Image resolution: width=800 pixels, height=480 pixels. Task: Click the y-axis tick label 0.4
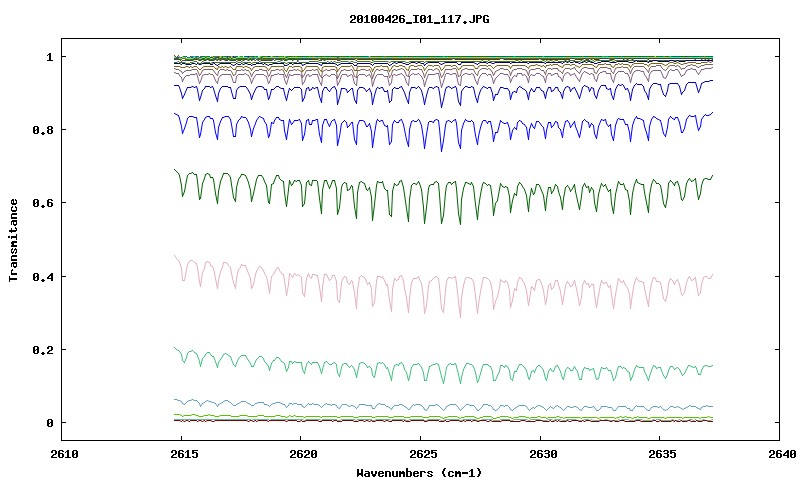click(x=43, y=276)
